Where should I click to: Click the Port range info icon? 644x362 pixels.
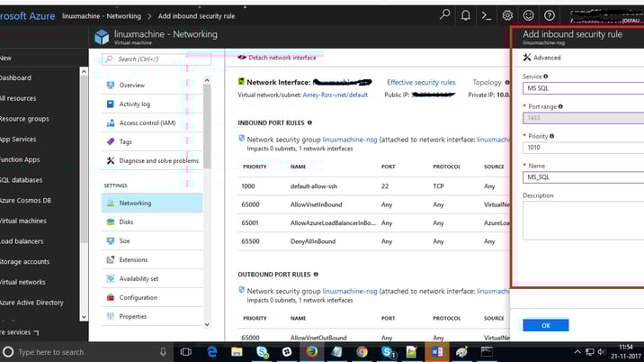(560, 106)
